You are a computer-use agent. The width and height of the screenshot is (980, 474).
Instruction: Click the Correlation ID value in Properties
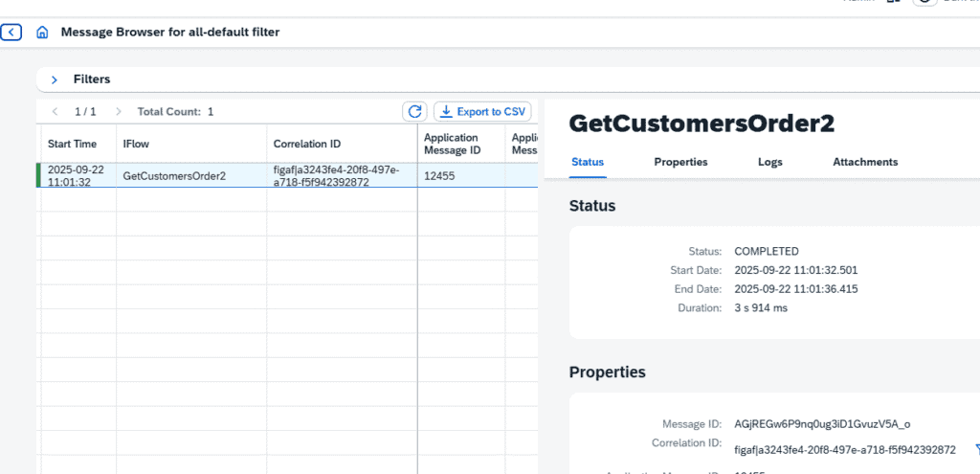point(845,450)
